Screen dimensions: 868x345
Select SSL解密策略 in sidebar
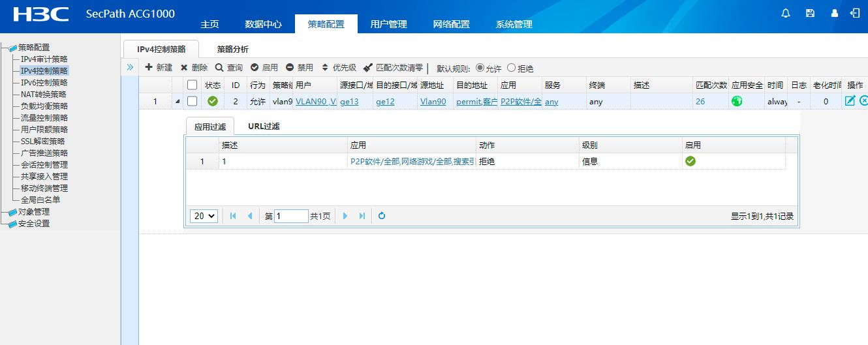(x=42, y=142)
